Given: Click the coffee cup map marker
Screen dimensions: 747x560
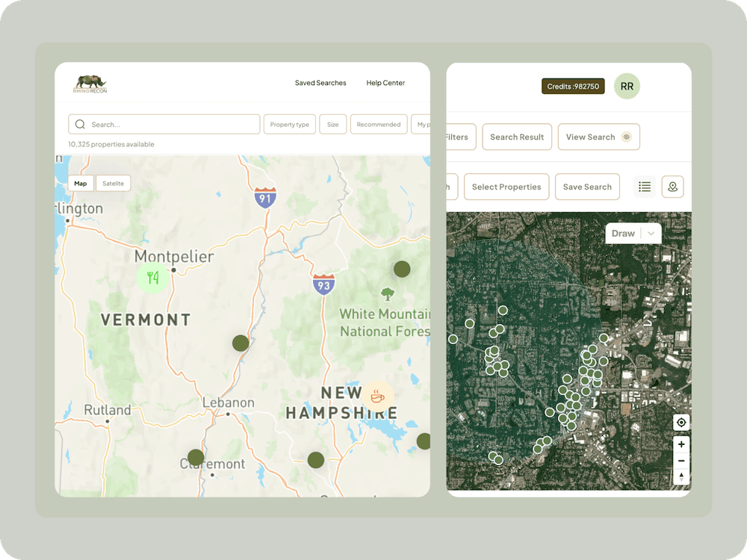Looking at the screenshot, I should (378, 396).
